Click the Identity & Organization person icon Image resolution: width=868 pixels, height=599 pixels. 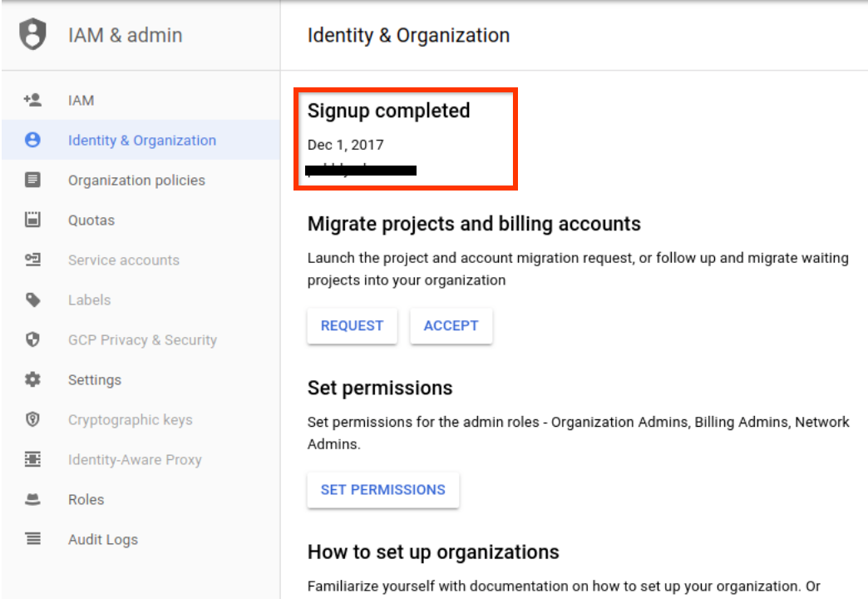tap(32, 140)
